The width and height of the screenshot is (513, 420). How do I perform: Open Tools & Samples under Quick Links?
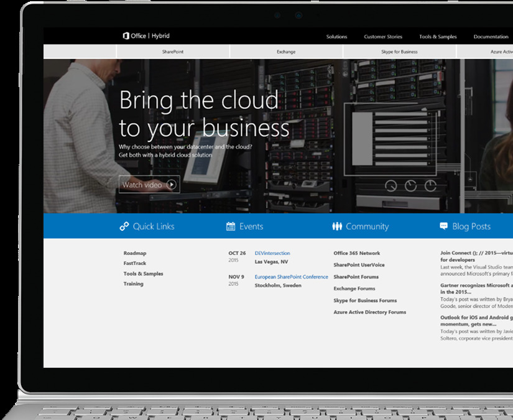[143, 274]
